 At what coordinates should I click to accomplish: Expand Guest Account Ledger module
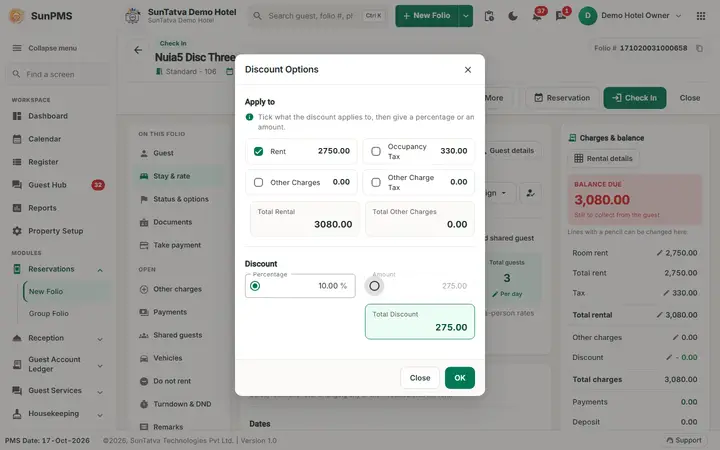pos(58,365)
